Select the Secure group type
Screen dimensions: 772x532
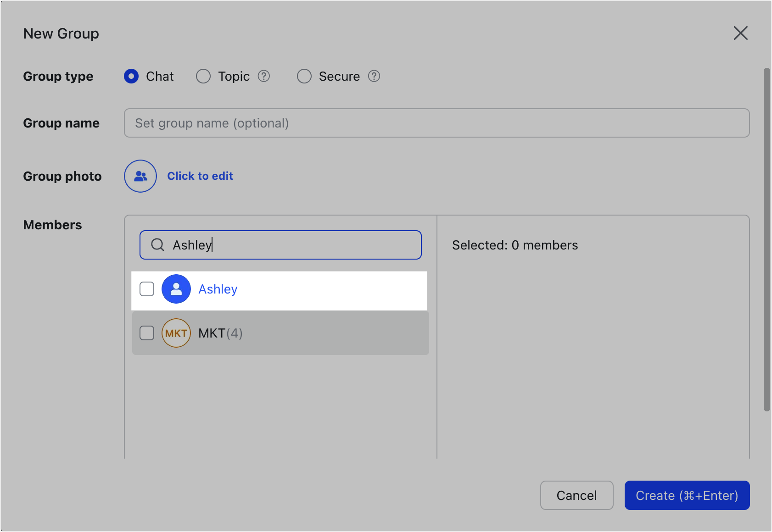pyautogui.click(x=304, y=76)
